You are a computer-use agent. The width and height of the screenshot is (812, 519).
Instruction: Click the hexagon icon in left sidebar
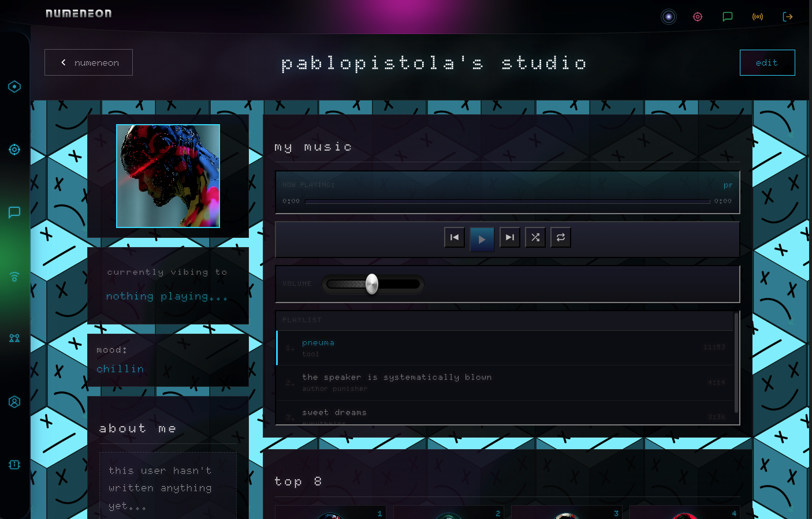[x=14, y=87]
